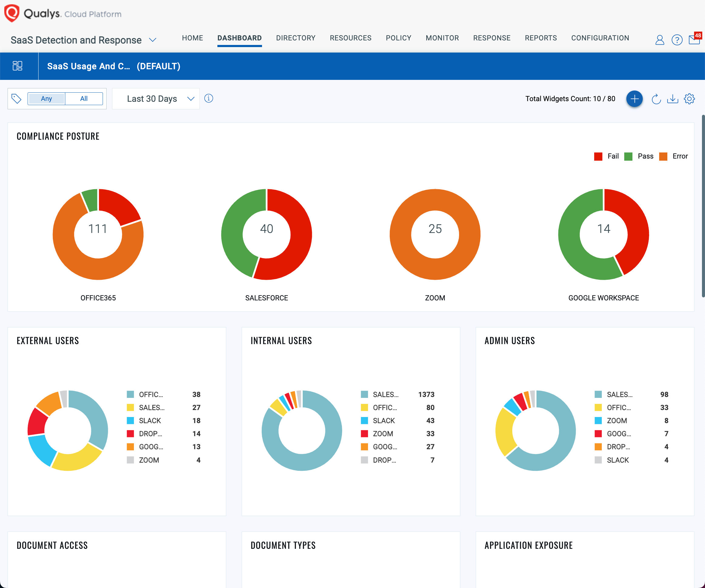This screenshot has height=588, width=705.
Task: Open the help icon menu
Action: (677, 40)
